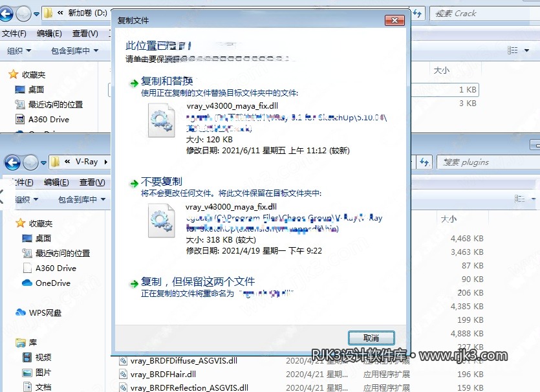Click the 4,468 KB size cell

[x=467, y=238]
